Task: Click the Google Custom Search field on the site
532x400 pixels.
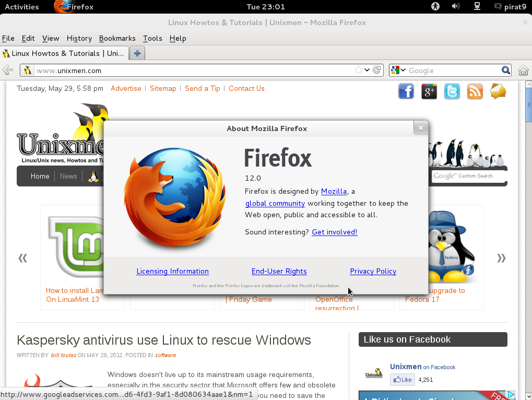Action: click(468, 176)
